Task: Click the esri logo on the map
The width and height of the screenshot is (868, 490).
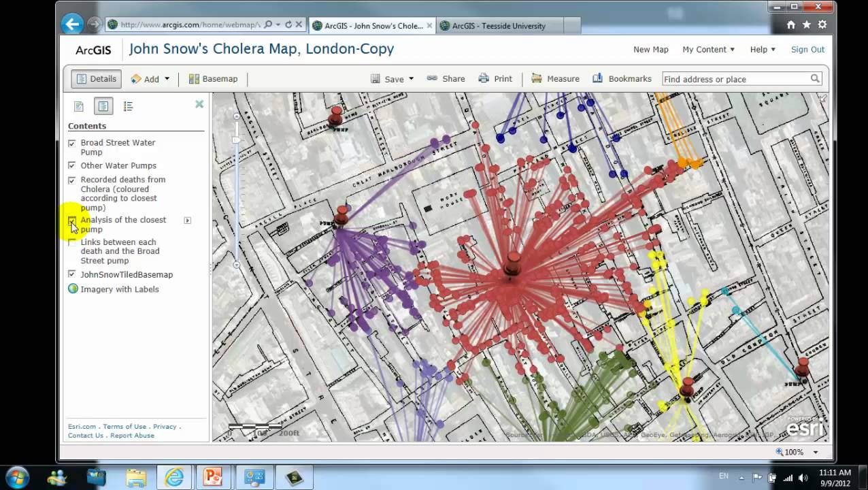Action: click(806, 427)
